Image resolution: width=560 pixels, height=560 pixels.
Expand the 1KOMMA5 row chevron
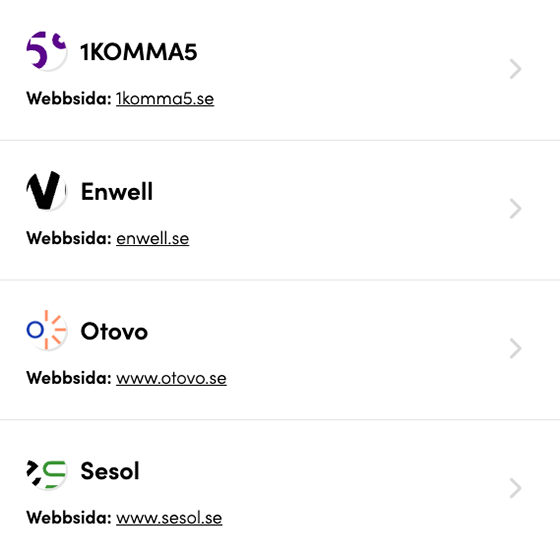[x=515, y=69]
